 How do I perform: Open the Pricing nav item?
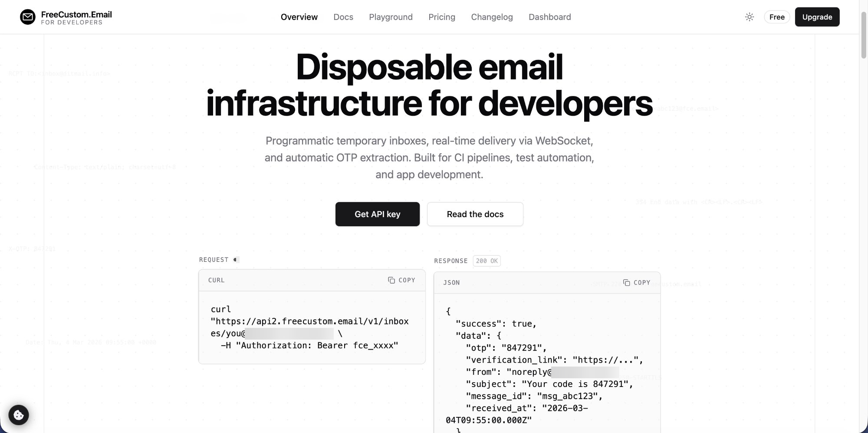tap(442, 17)
